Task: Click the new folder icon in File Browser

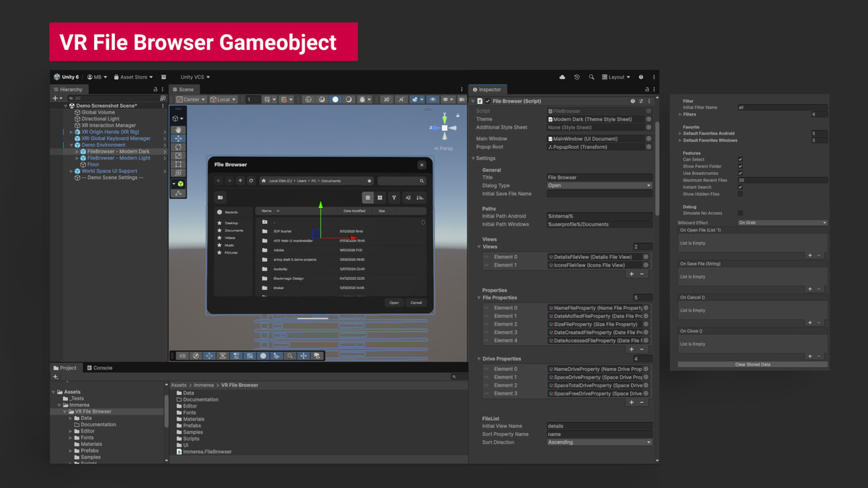Action: [221, 197]
